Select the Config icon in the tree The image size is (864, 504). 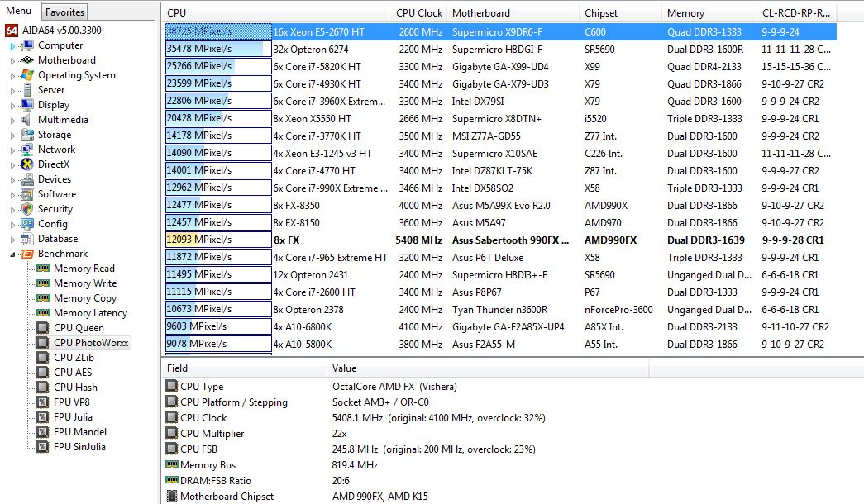coord(27,224)
